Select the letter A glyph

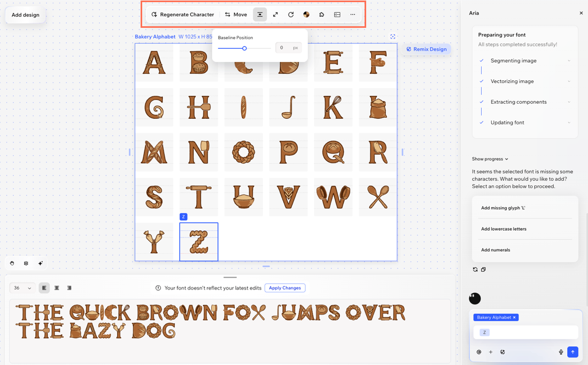tap(154, 62)
